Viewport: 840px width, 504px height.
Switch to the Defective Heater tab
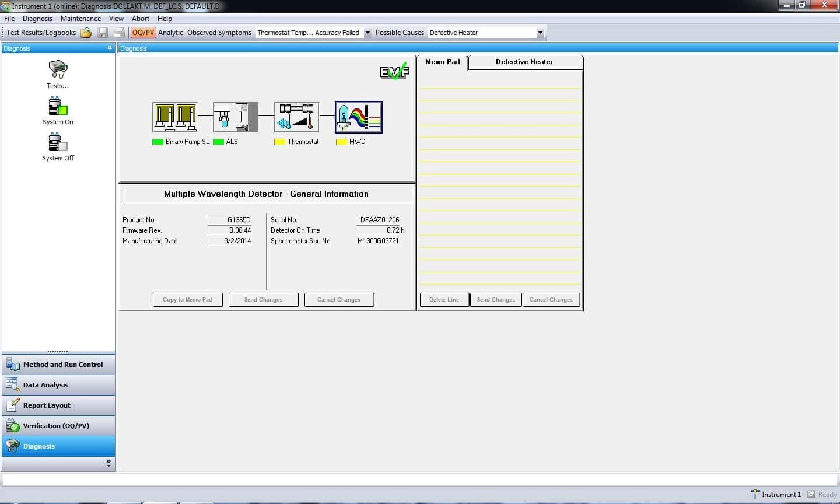tap(524, 62)
